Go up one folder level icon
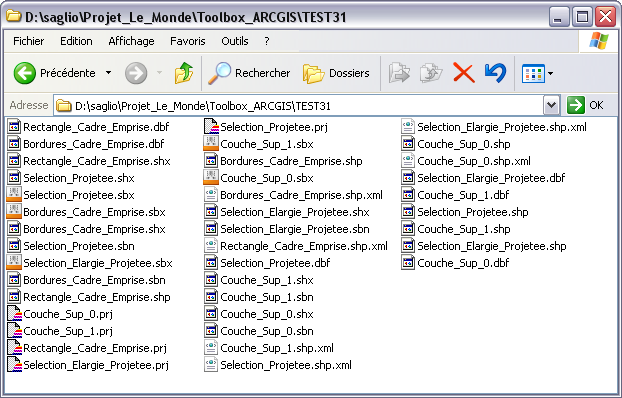 184,73
